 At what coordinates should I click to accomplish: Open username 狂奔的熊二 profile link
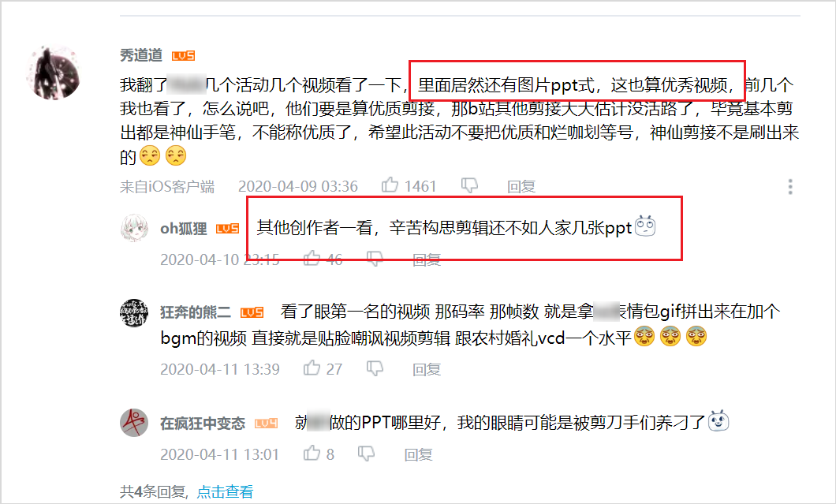195,312
